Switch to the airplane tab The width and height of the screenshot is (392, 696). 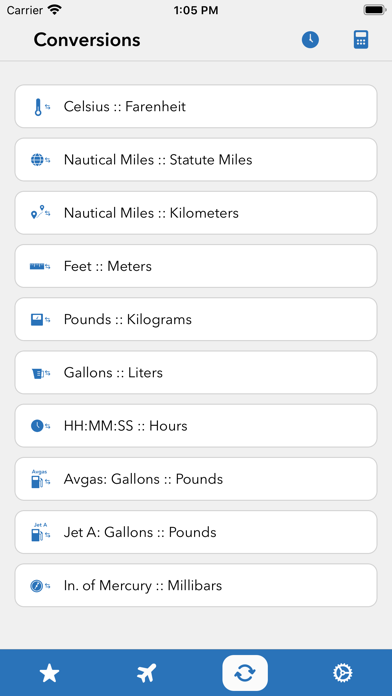[147, 673]
